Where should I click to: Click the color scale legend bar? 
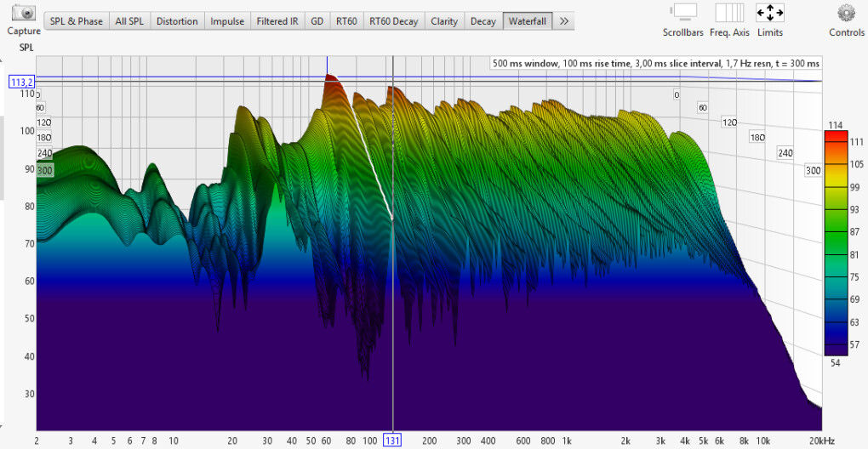tap(836, 243)
